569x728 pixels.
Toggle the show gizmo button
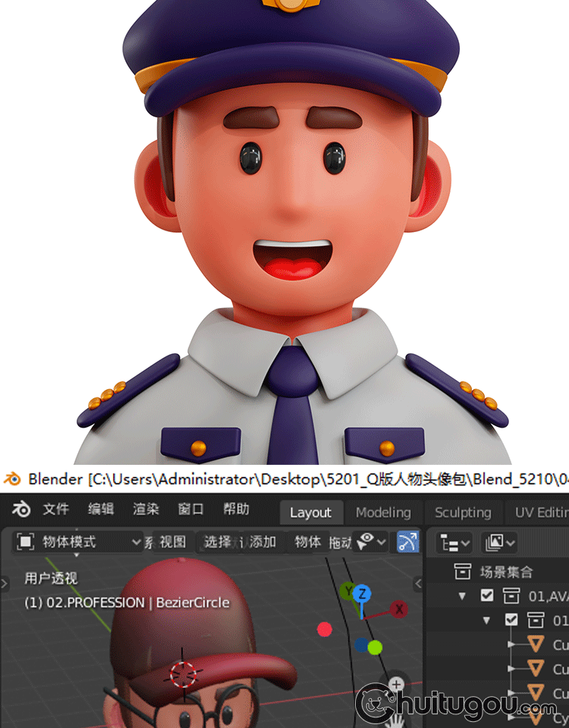coord(407,541)
